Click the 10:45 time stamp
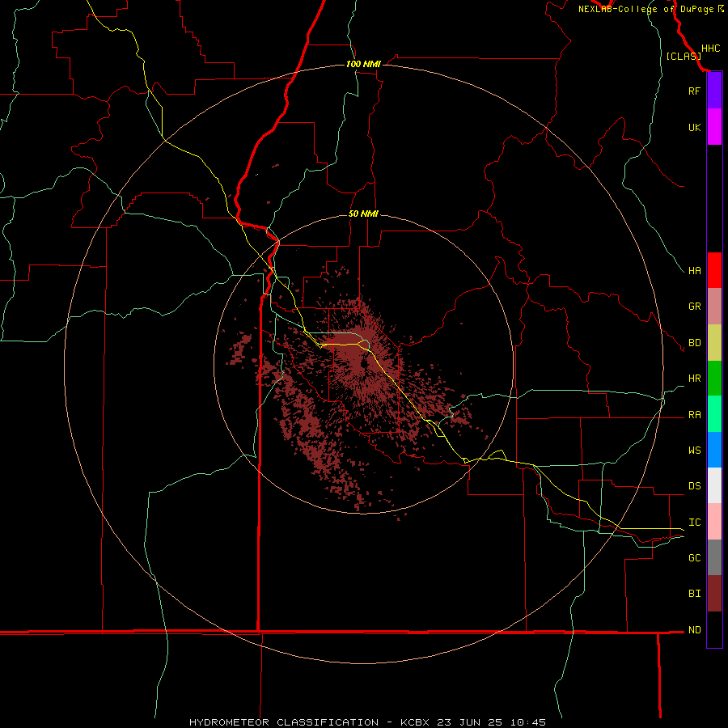The image size is (728, 728). point(528,722)
